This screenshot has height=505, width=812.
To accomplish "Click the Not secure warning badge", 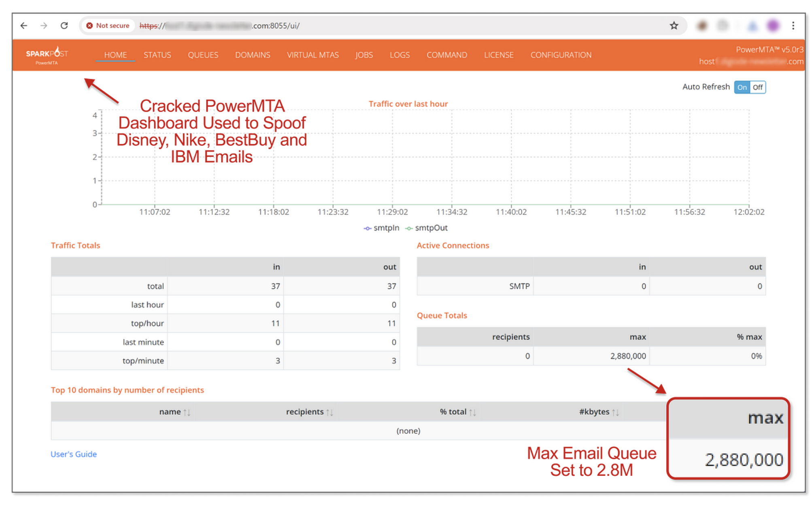I will coord(108,25).
